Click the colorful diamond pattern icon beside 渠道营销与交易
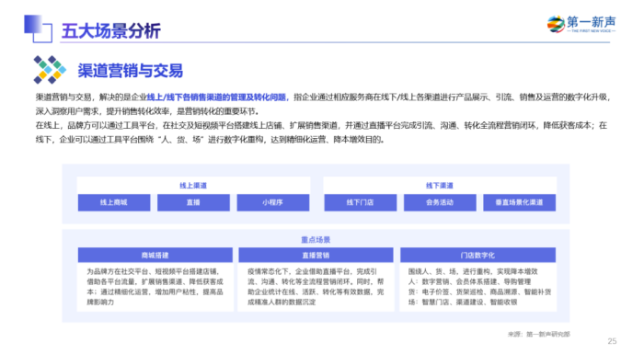Image resolution: width=644 pixels, height=354 pixels. pos(50,69)
